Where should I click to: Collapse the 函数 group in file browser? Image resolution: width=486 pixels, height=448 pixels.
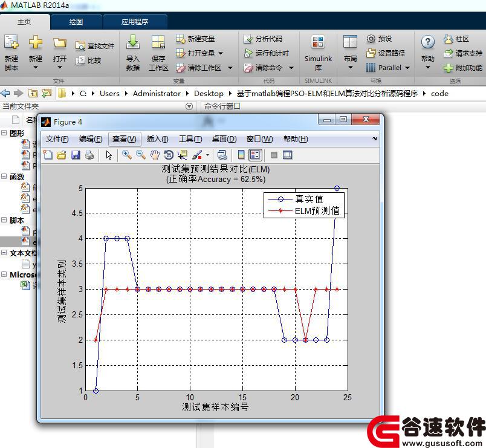4,177
